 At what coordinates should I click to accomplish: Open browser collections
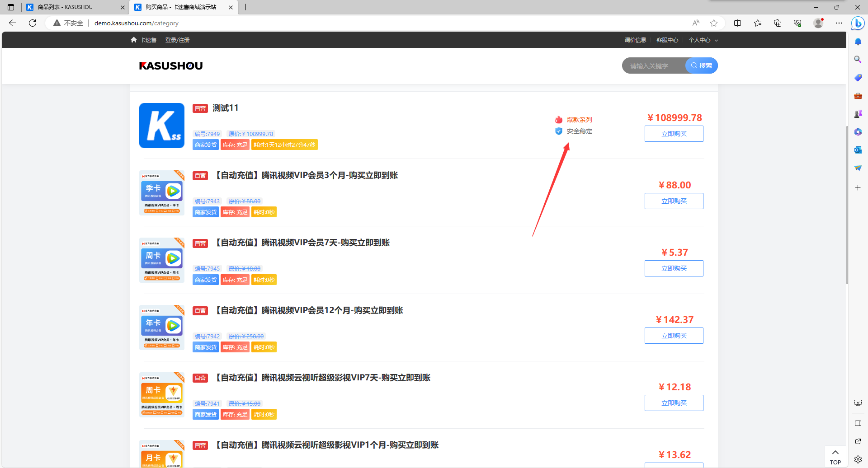(x=778, y=23)
